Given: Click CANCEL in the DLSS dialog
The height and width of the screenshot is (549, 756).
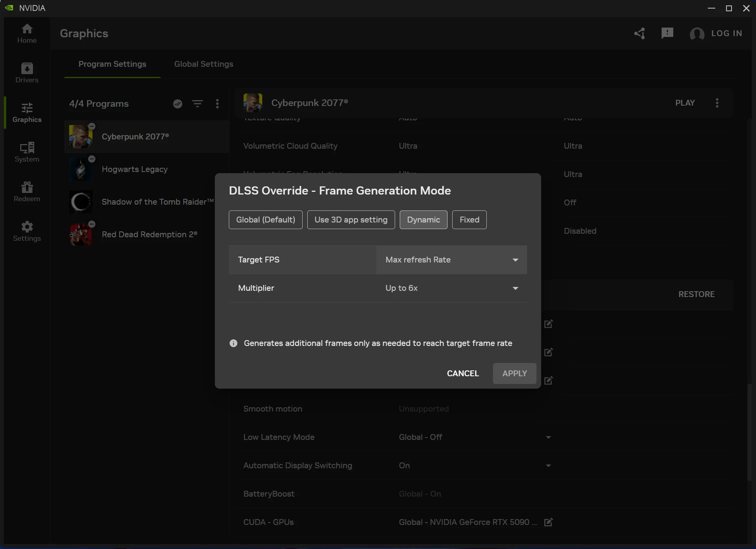Looking at the screenshot, I should point(463,374).
